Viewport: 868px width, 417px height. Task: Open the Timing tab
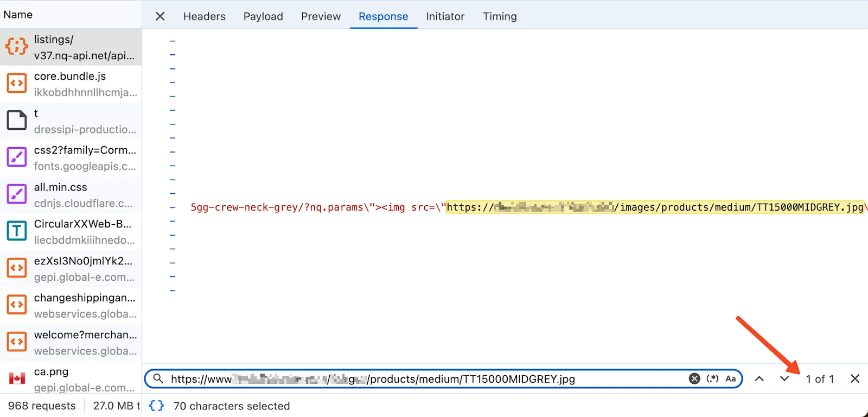500,16
